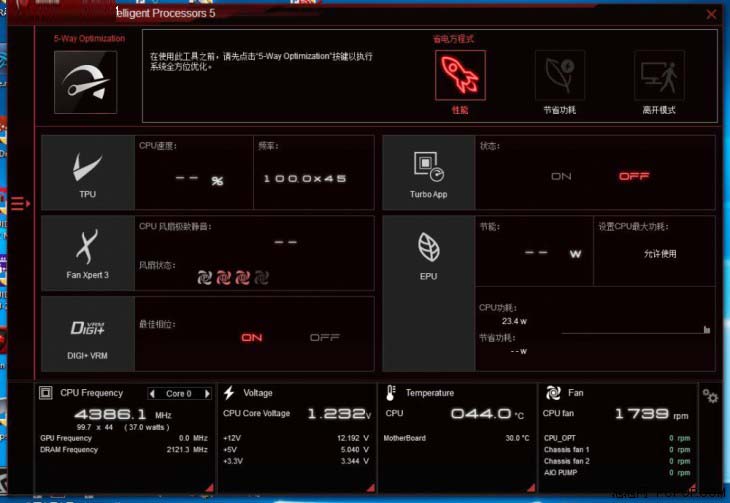Screen dimensions: 730x503
Task: Click the EPU energy saving watt readout
Action: pos(553,253)
